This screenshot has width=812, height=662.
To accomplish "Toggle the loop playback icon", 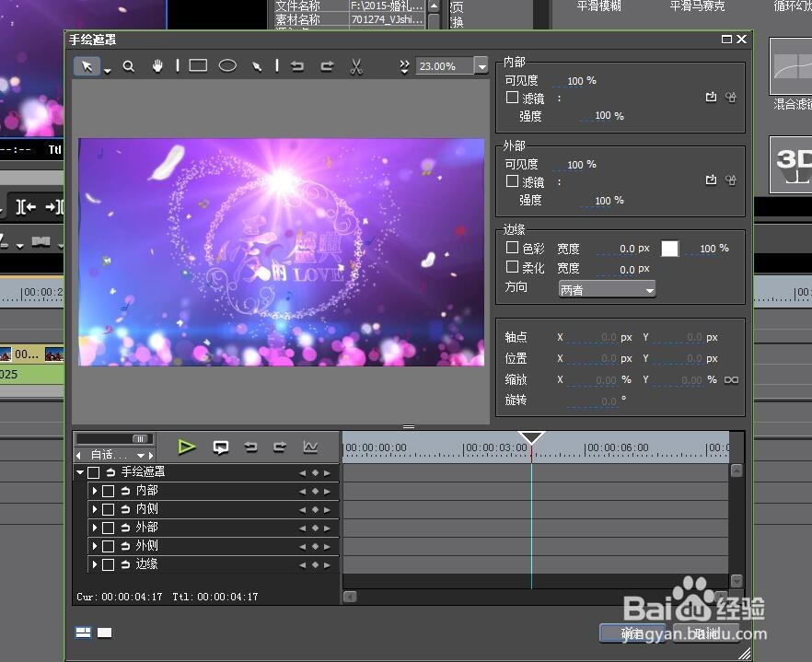I will [x=221, y=447].
